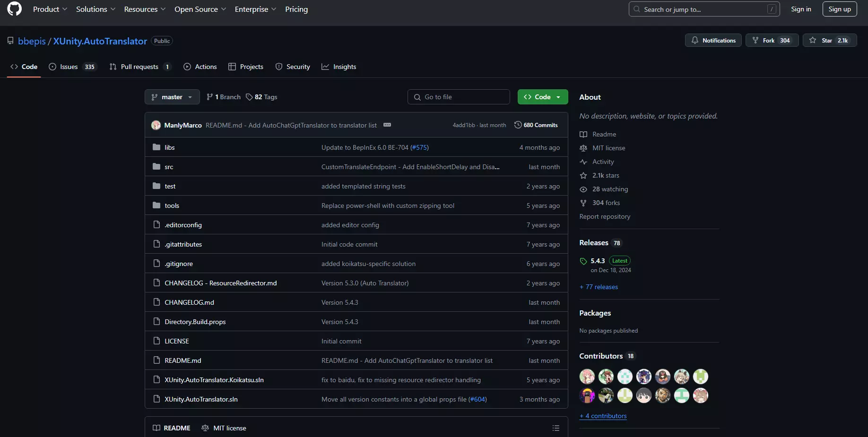Open the green Code dropdown button

tap(543, 97)
